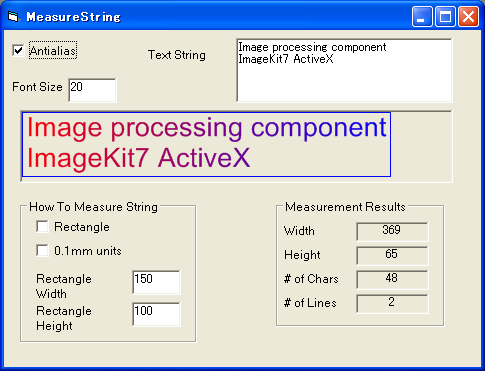Minimize the MeasureString window
485x371 pixels.
point(422,16)
